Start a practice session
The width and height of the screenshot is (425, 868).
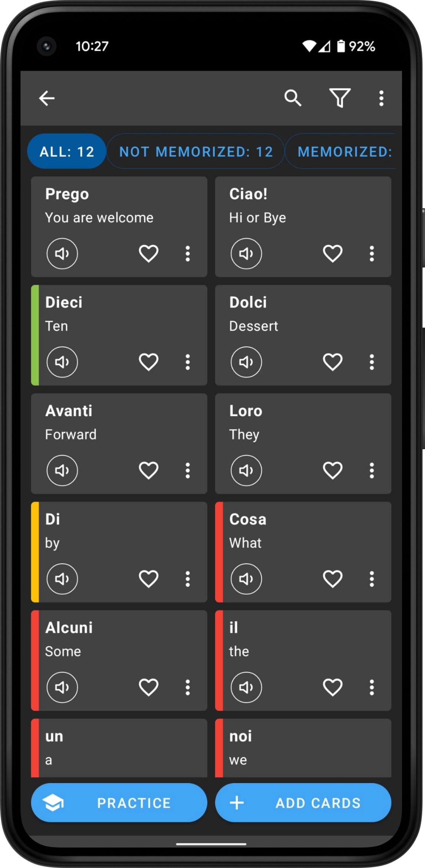coord(119,803)
